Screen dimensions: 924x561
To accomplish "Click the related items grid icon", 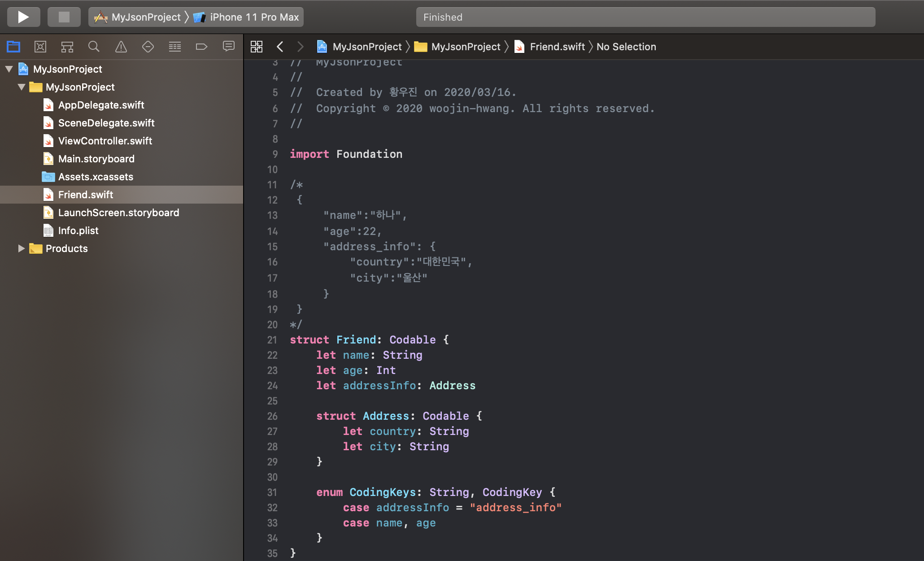I will tap(257, 47).
